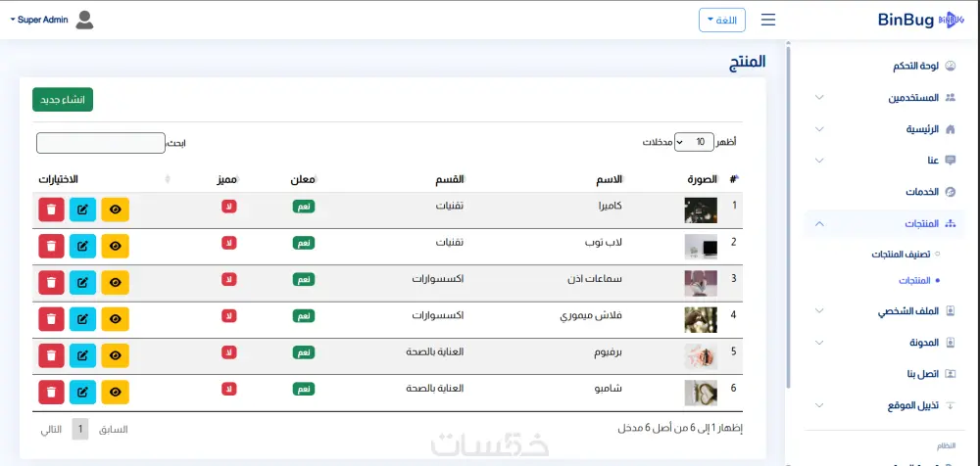Open the كاميرا product thumbnail

click(701, 210)
